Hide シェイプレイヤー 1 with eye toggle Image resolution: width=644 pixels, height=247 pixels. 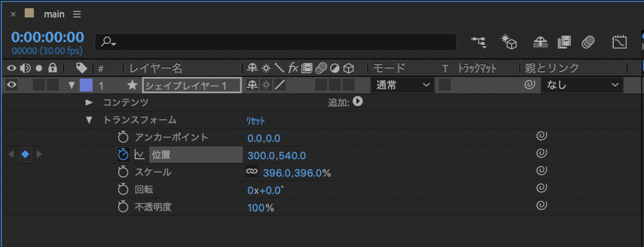click(12, 85)
